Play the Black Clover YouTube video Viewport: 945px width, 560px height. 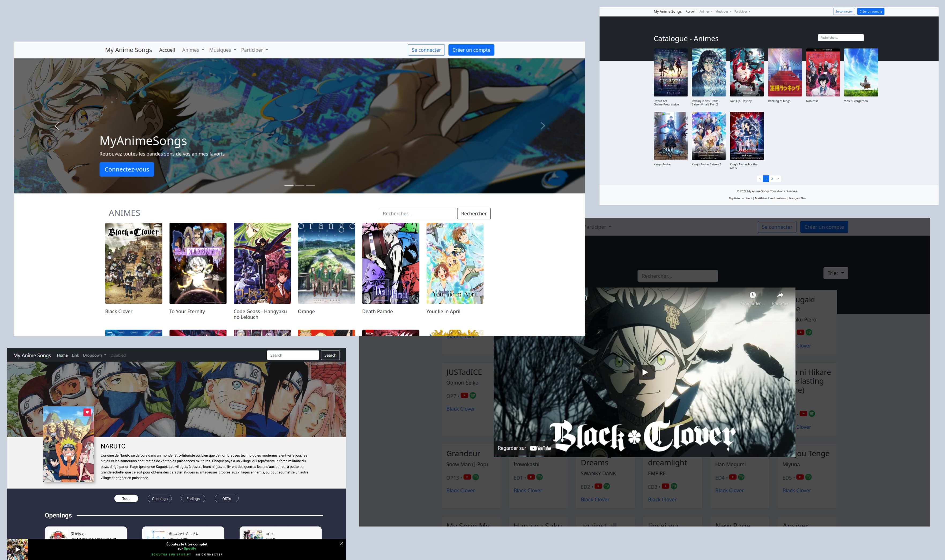pos(645,372)
